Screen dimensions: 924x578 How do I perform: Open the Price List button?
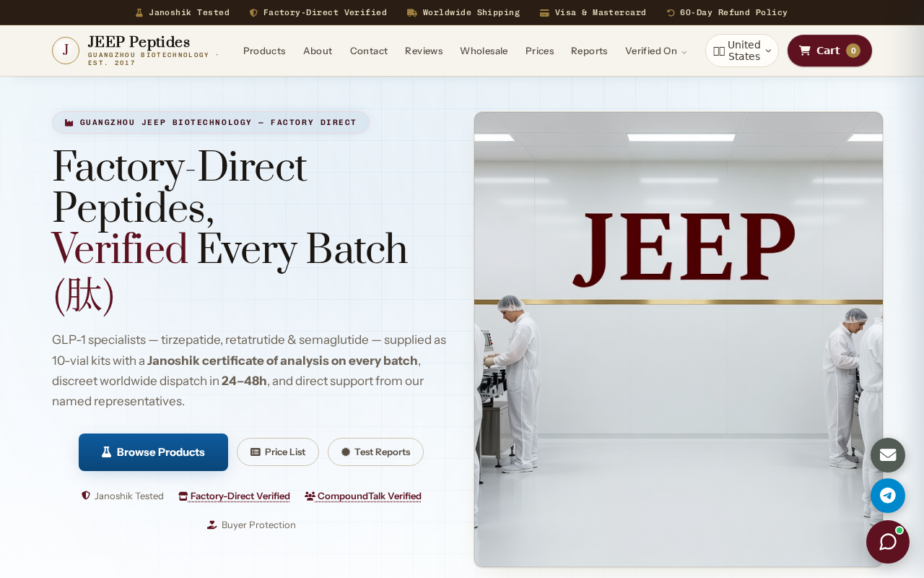tap(278, 452)
